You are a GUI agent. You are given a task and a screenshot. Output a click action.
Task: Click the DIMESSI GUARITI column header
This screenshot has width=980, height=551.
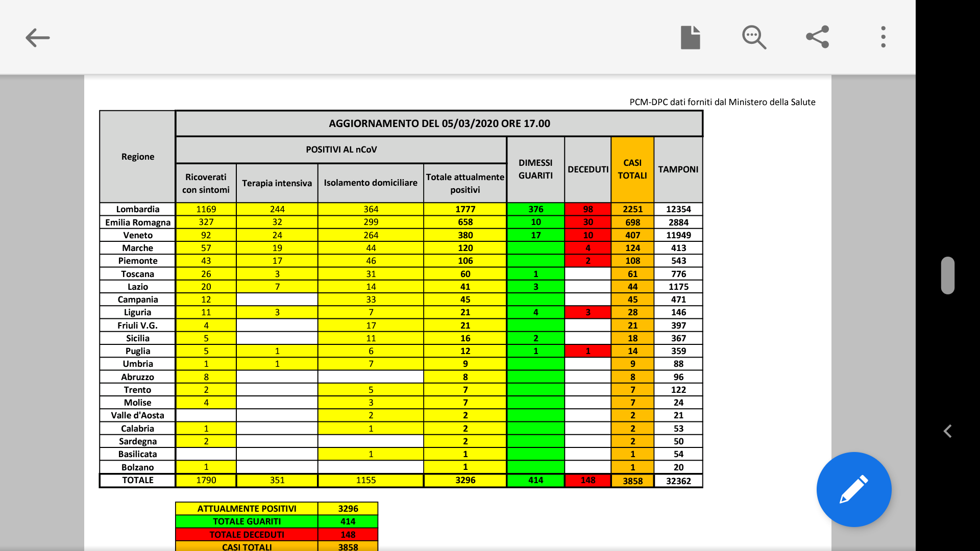(x=535, y=169)
